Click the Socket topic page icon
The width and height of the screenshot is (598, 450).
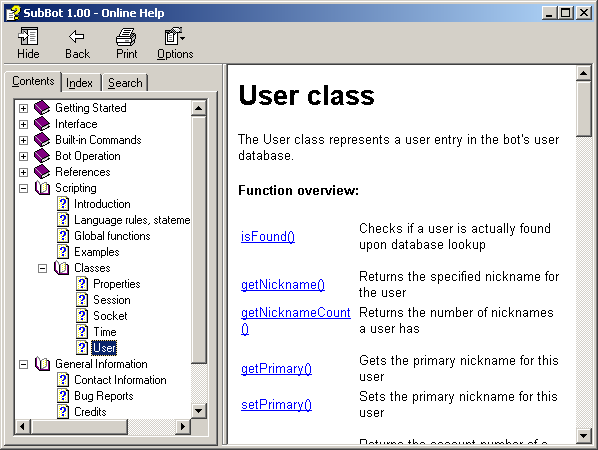click(82, 316)
